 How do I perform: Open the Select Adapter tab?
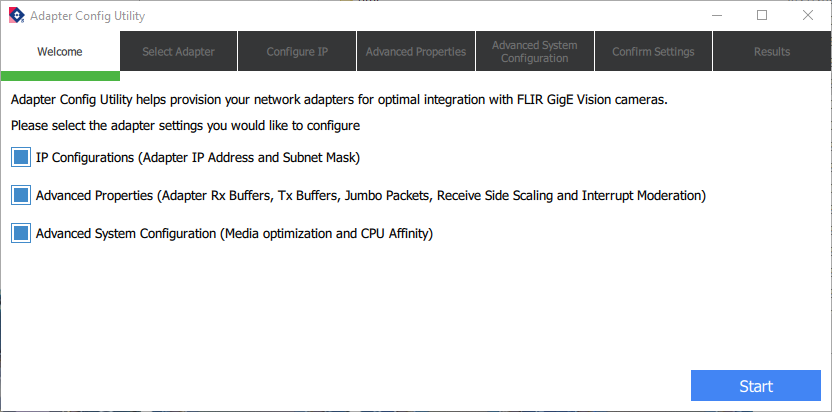pyautogui.click(x=178, y=52)
